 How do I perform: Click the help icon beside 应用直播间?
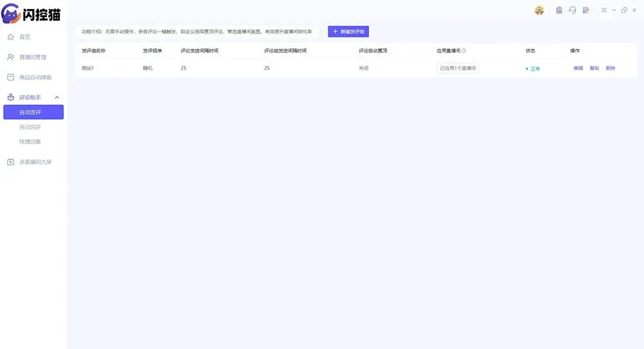click(464, 51)
